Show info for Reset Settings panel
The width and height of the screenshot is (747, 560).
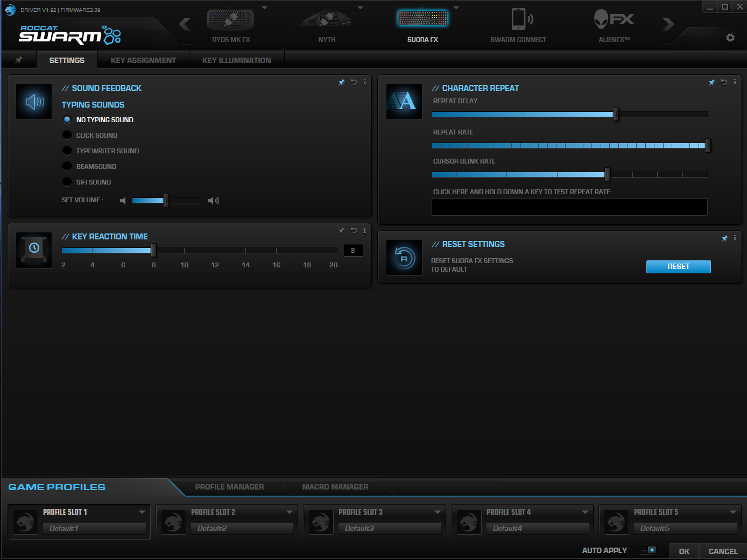735,238
